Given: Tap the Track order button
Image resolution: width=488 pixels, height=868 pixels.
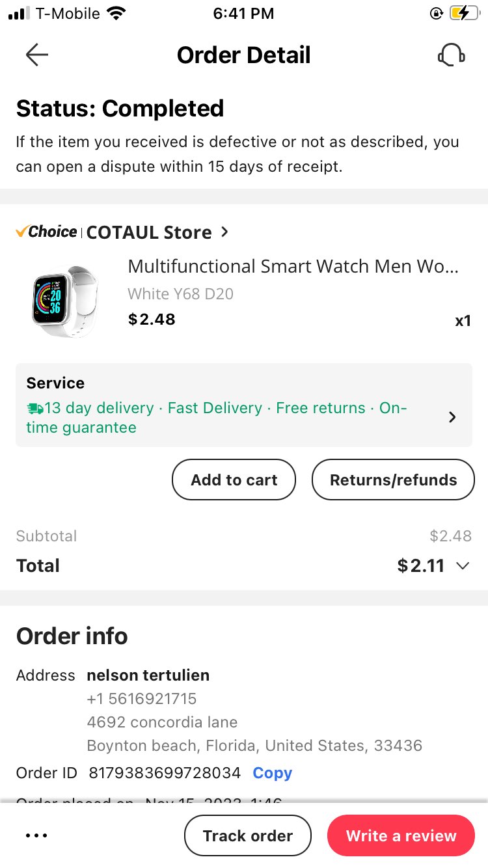Looking at the screenshot, I should [x=248, y=836].
